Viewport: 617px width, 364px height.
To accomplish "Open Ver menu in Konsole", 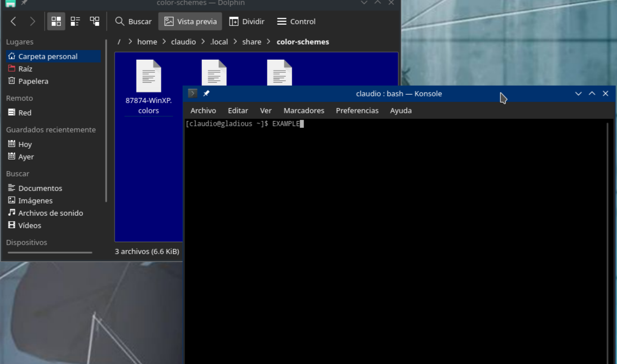I will [x=266, y=110].
